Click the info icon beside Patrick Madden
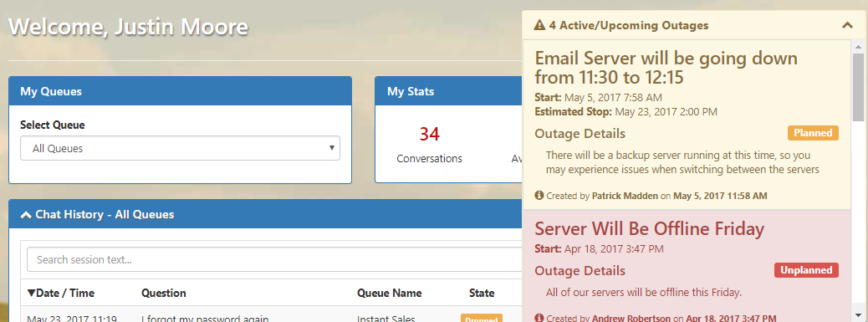868x322 pixels. point(539,196)
